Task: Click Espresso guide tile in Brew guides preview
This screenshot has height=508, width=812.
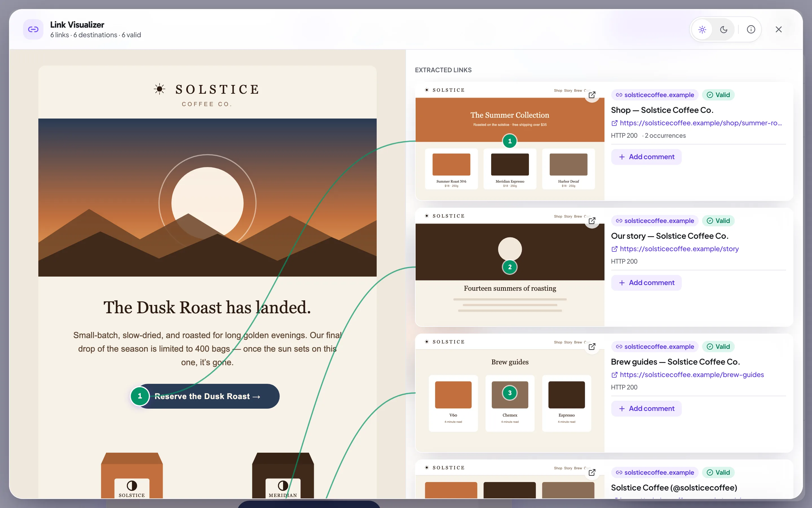Action: 566,403
